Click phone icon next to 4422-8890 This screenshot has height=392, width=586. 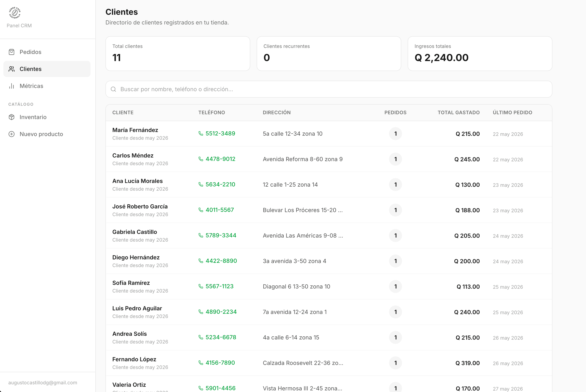tap(201, 261)
